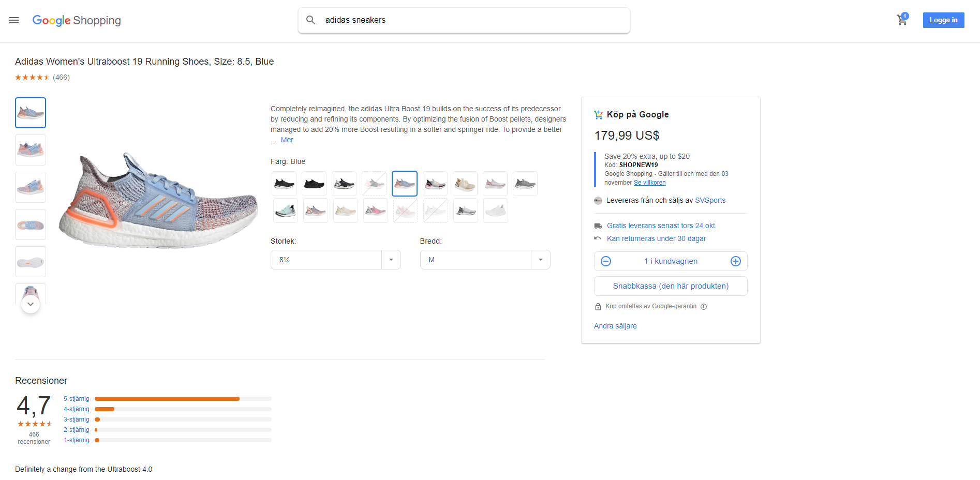Click the Logga in button
Screen dimensions: 980x480
coord(943,20)
